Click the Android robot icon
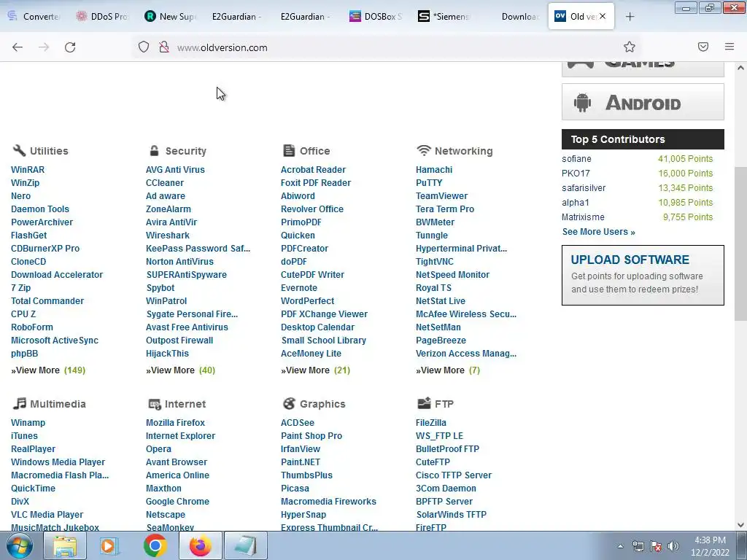The width and height of the screenshot is (747, 560). tap(582, 102)
